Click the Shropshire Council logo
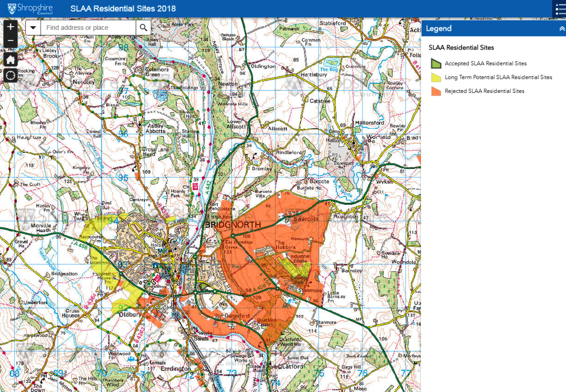 coord(30,9)
